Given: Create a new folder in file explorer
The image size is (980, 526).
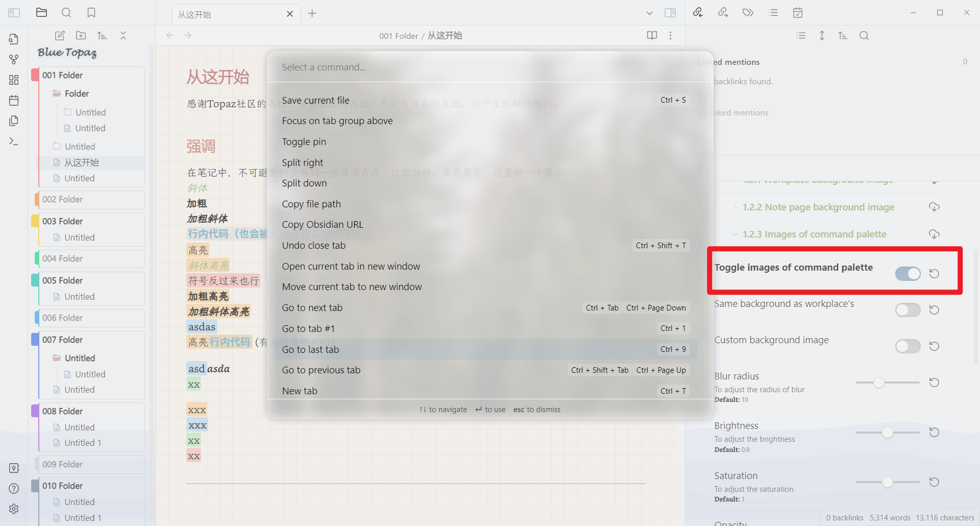Looking at the screenshot, I should (81, 35).
